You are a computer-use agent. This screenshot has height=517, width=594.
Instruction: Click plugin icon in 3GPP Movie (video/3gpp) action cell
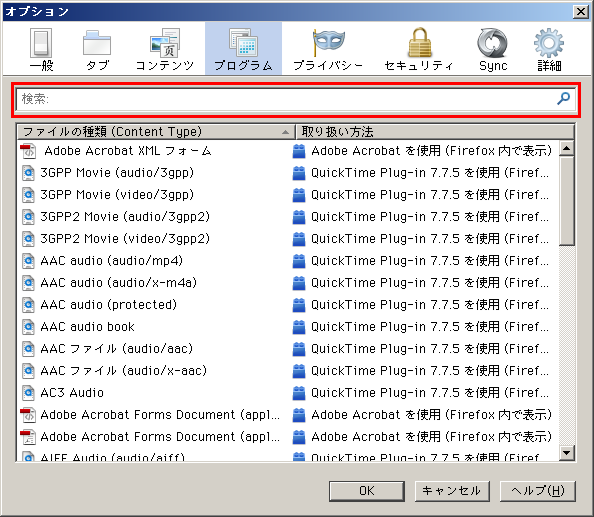pos(299,195)
